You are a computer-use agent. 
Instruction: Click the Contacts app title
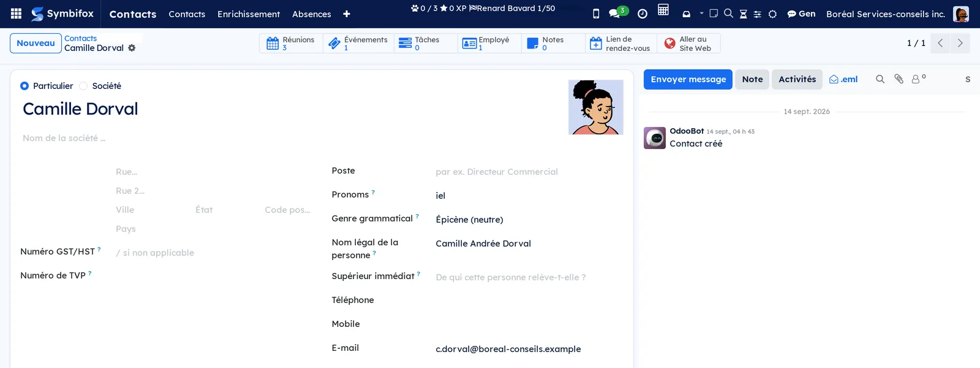[x=133, y=14]
